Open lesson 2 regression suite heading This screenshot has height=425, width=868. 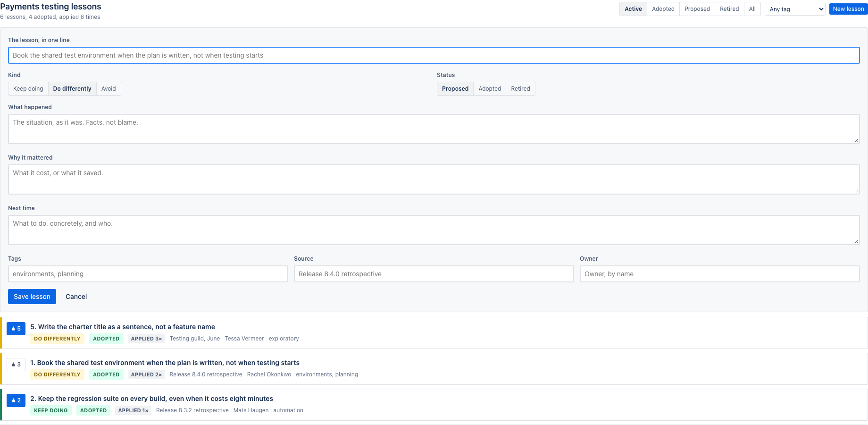(152, 399)
